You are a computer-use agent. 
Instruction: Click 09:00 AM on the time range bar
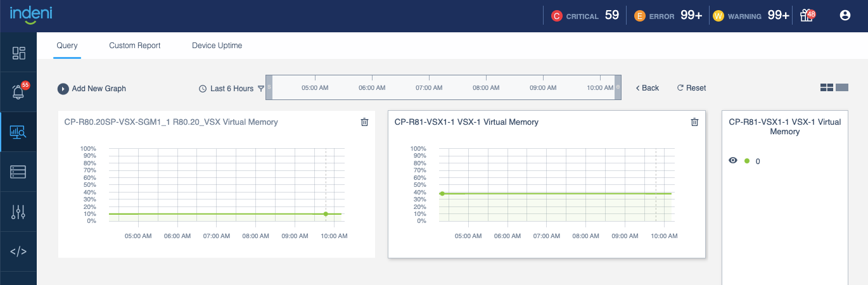coord(543,88)
